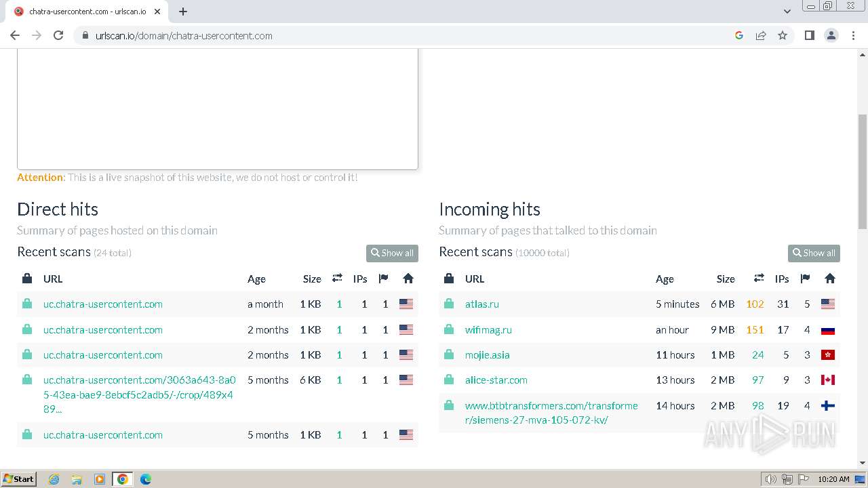Open the atlas.ru scan
The width and height of the screenshot is (868, 488).
pyautogui.click(x=482, y=304)
